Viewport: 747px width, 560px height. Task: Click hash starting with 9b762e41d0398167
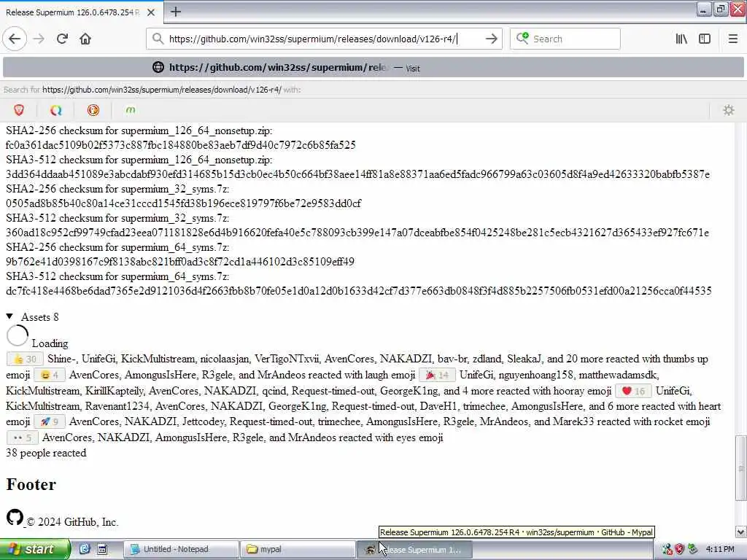pos(180,262)
